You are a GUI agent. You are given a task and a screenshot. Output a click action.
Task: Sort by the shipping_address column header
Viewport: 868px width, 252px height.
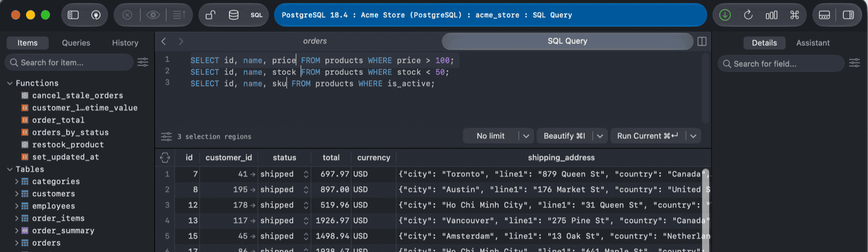561,158
